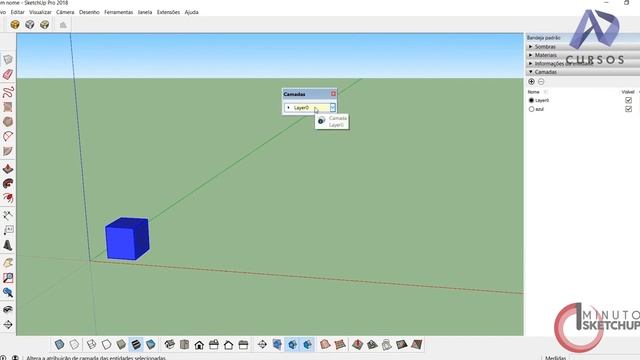Image resolution: width=640 pixels, height=360 pixels.
Task: Set camera to Back view
Action: click(229, 344)
